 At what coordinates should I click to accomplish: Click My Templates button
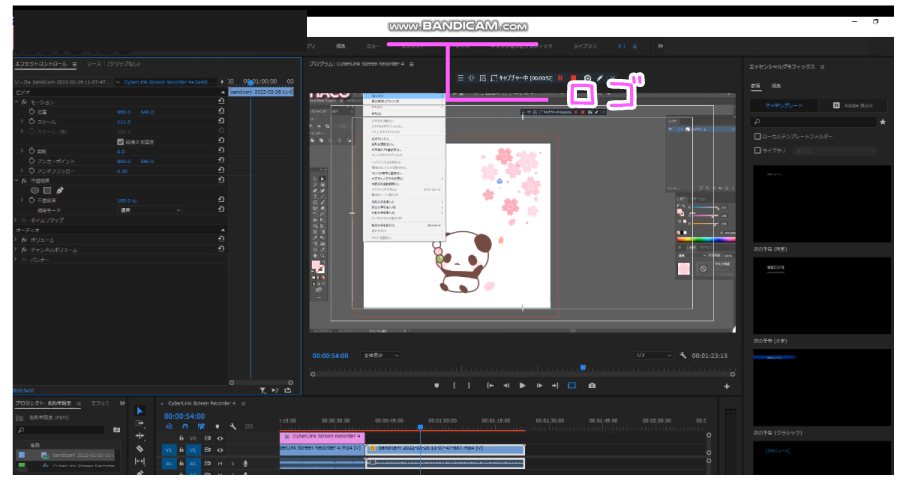784,105
